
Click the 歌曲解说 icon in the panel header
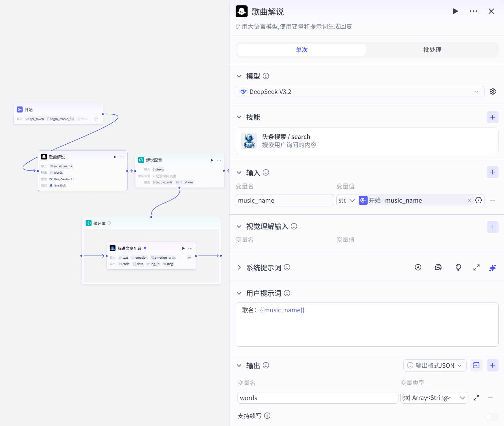(242, 11)
